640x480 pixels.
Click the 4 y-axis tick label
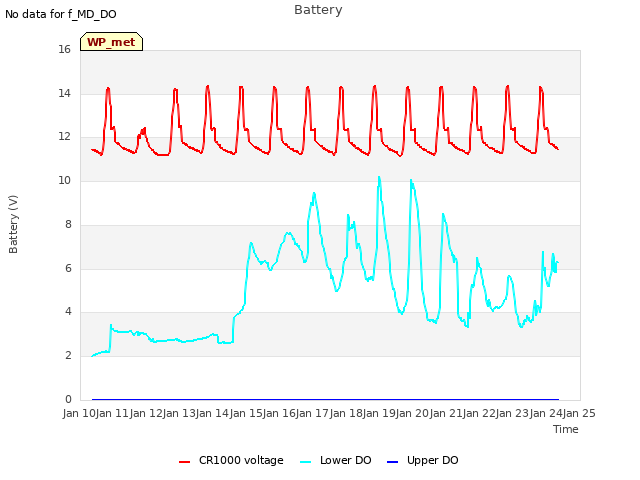(68, 311)
